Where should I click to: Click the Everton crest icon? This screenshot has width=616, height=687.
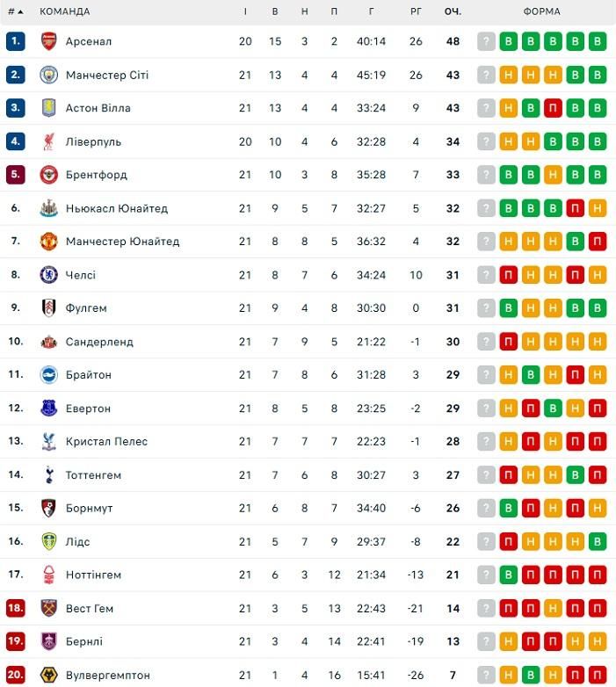[x=48, y=409]
